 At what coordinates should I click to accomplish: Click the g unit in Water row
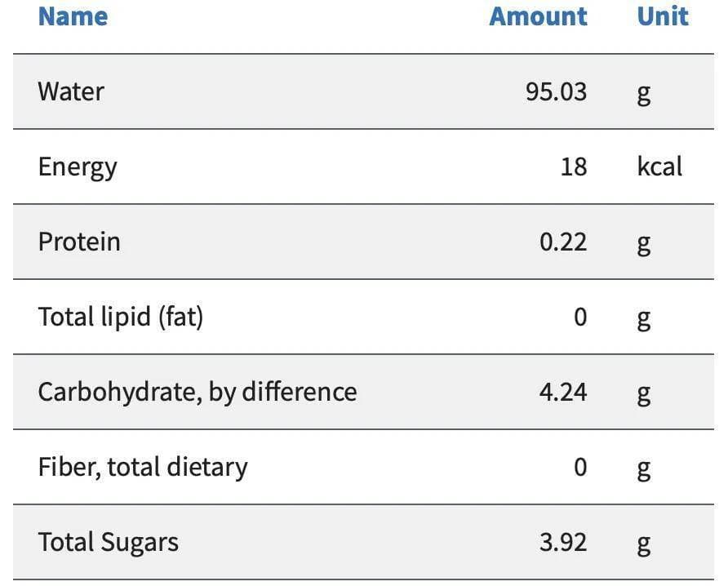643,95
